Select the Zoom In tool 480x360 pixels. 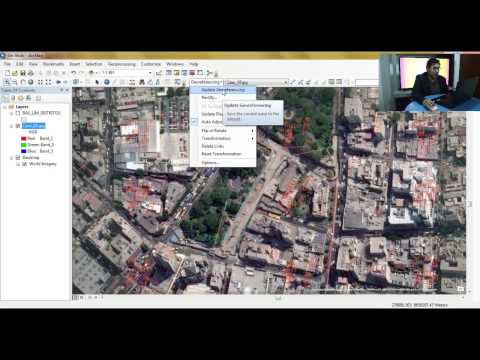pyautogui.click(x=7, y=82)
